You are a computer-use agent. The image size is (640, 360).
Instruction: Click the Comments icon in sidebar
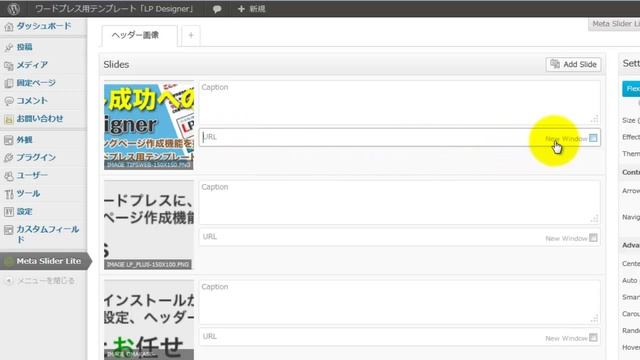(9, 101)
